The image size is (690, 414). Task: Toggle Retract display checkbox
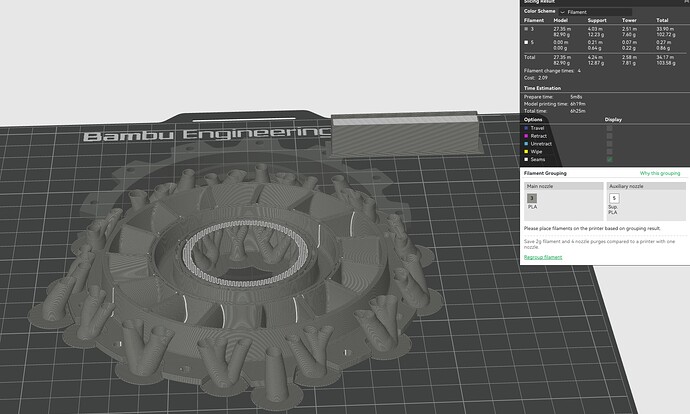[x=609, y=136]
